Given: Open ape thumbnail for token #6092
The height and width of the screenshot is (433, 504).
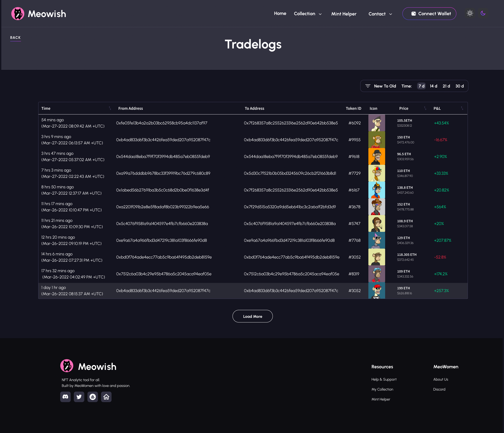Looking at the screenshot, I should click(x=376, y=123).
